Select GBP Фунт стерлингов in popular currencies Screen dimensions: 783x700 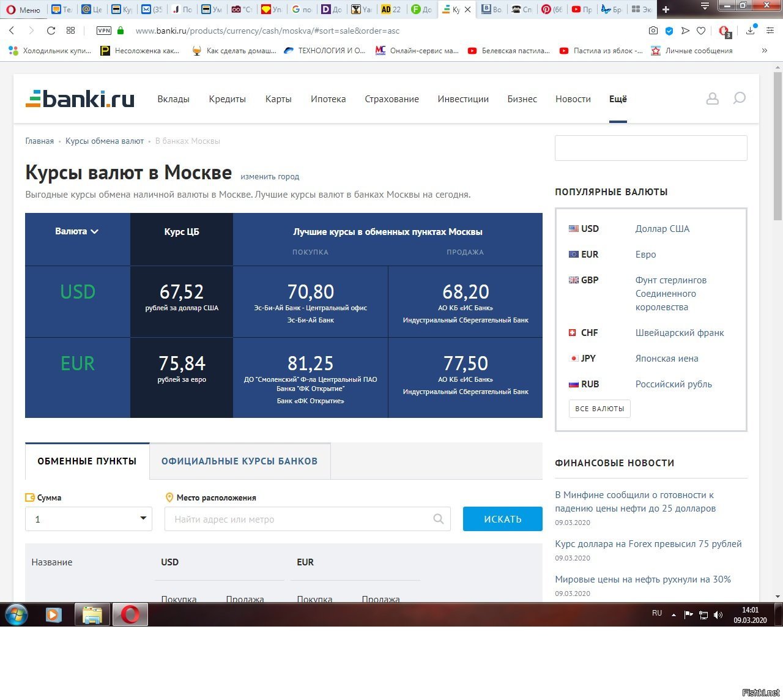637,293
